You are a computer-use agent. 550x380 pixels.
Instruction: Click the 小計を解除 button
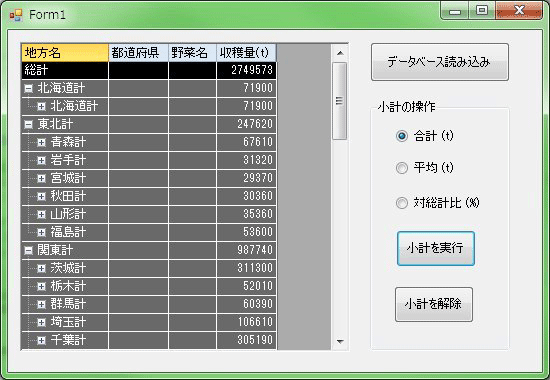pyautogui.click(x=434, y=304)
